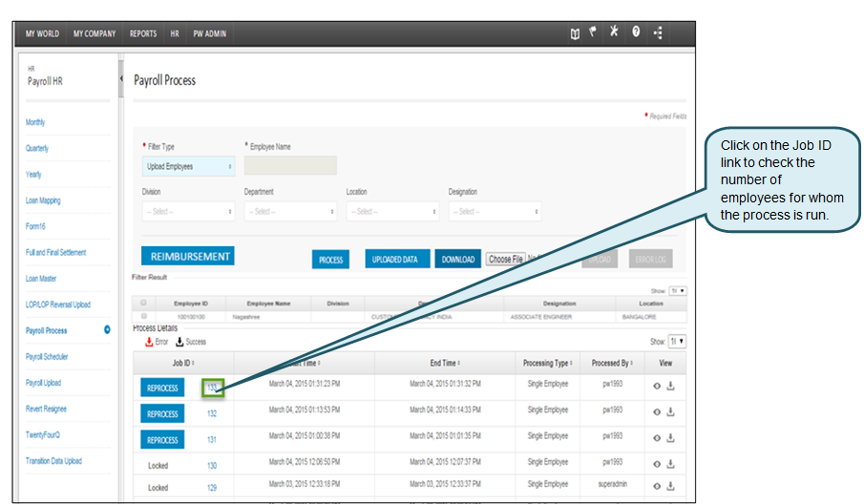Open Job ID 133 link

(212, 388)
